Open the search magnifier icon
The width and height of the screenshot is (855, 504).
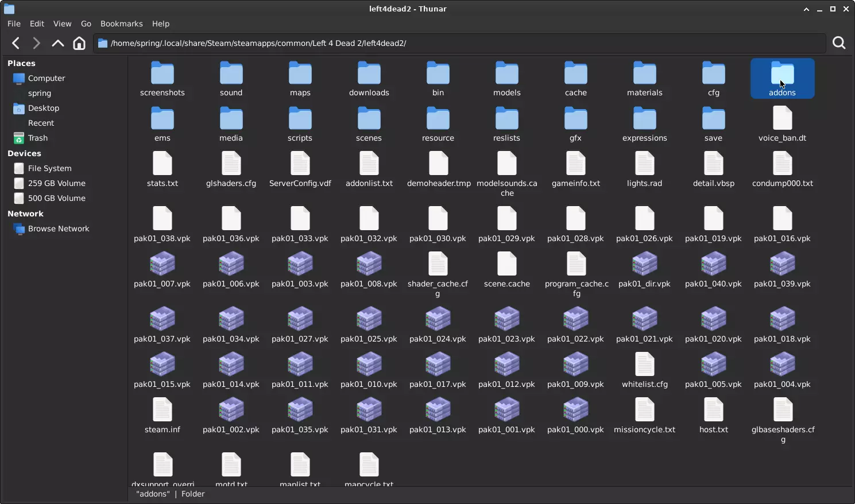839,43
